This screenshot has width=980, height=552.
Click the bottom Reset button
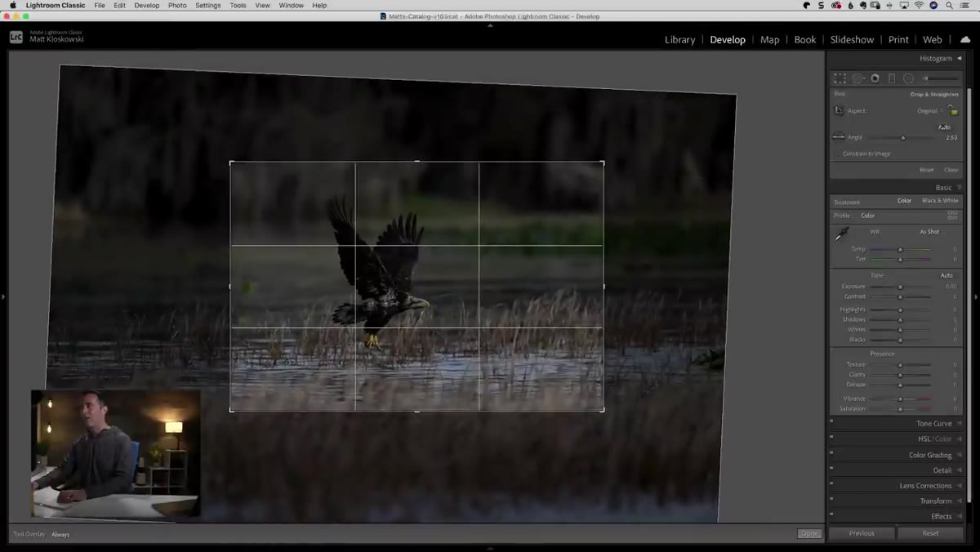pyautogui.click(x=930, y=533)
